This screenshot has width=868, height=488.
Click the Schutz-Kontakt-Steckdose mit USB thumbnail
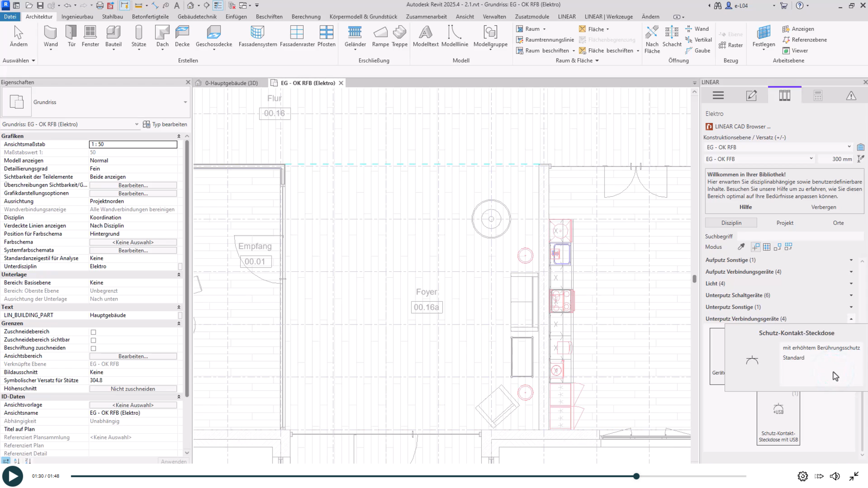[x=778, y=418]
